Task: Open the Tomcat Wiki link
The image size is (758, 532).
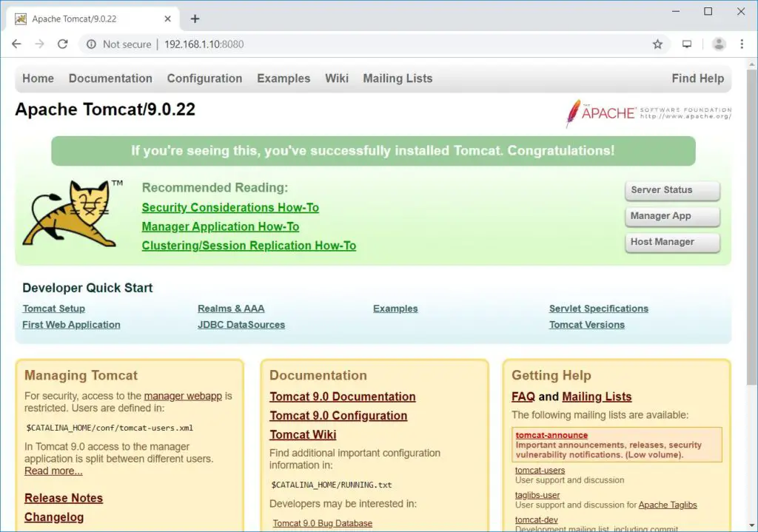Action: click(303, 434)
